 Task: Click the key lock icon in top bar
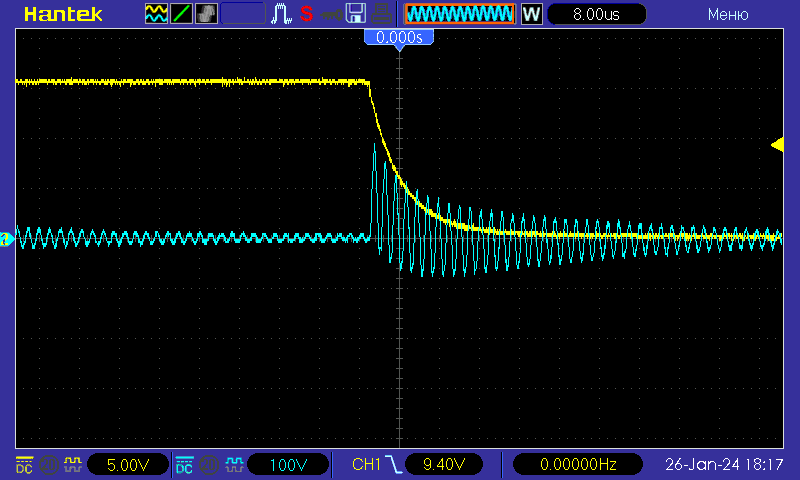pyautogui.click(x=332, y=15)
